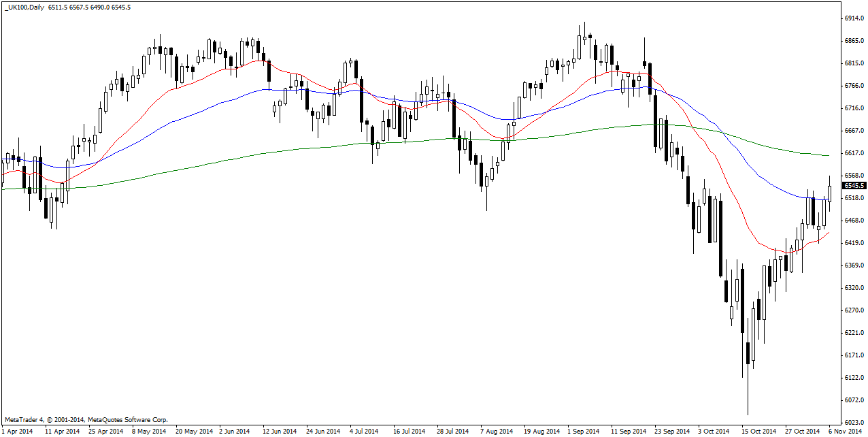Screen dimensions: 868x437
Task: Click the 6023.0 price axis label
Action: point(854,422)
